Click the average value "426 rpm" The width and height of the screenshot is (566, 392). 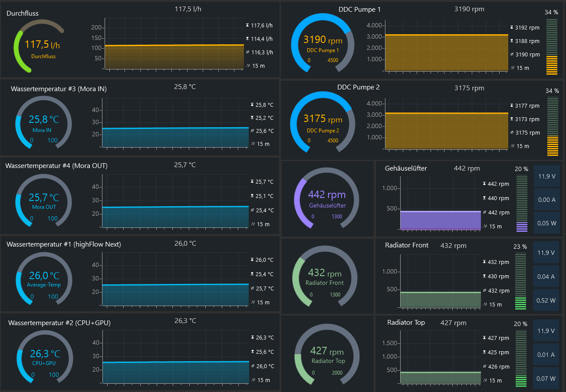pyautogui.click(x=499, y=366)
